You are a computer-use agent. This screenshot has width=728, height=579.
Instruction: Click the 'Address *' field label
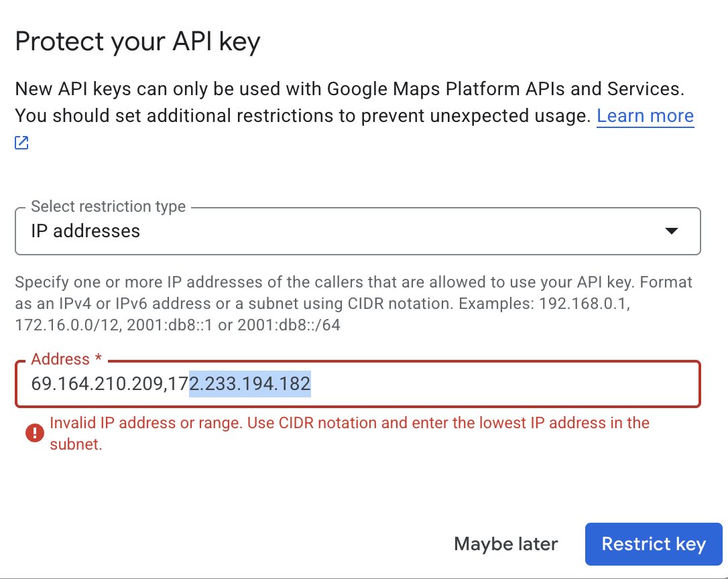click(66, 359)
